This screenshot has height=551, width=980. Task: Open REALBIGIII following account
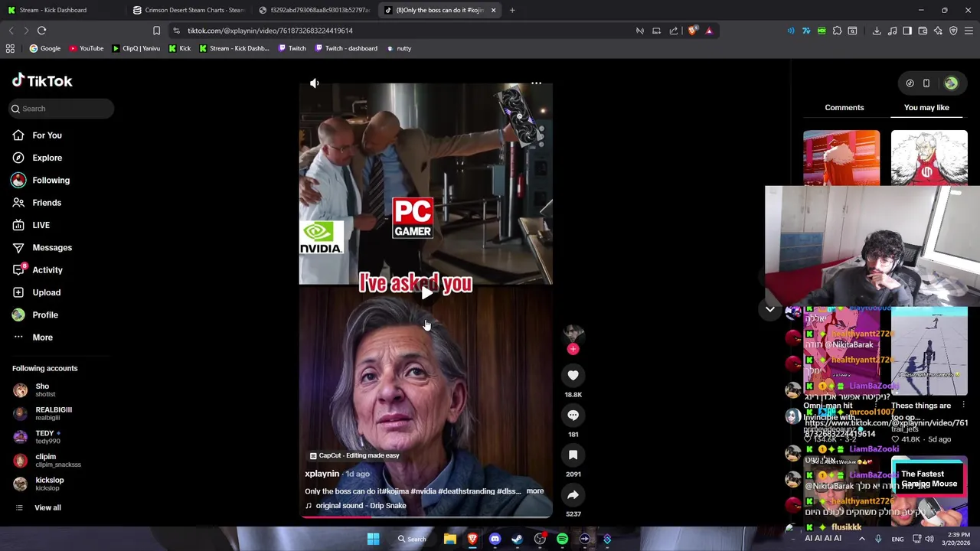54,413
